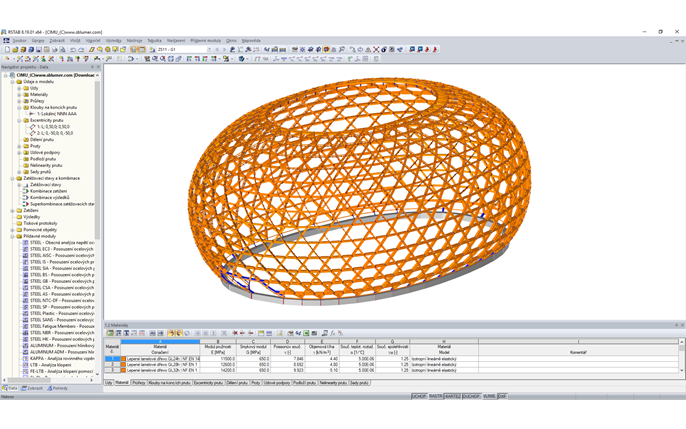The width and height of the screenshot is (686, 429).
Task: Click cell with value 11500.0 in column B
Action: click(218, 359)
